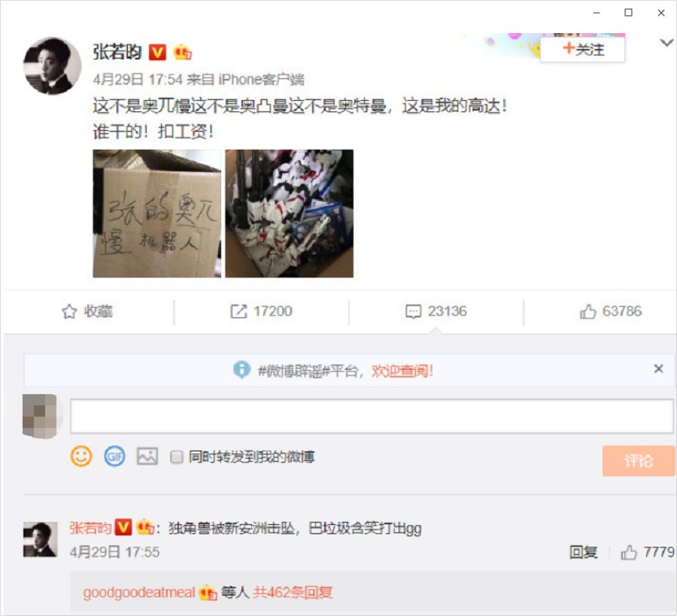Follow the user with +关注 button
This screenshot has height=616, width=677.
click(582, 49)
